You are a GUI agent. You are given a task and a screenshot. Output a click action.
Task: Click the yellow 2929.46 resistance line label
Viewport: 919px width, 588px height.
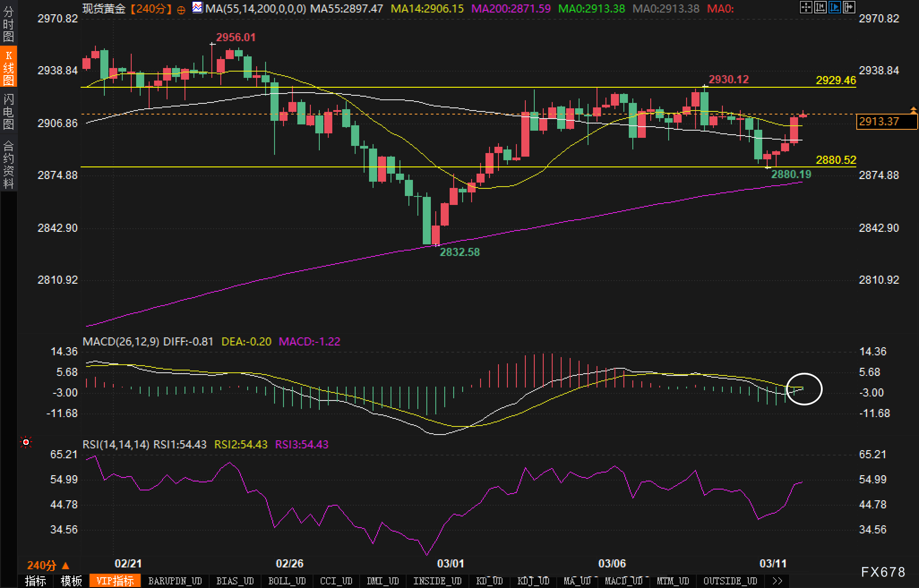pyautogui.click(x=835, y=80)
